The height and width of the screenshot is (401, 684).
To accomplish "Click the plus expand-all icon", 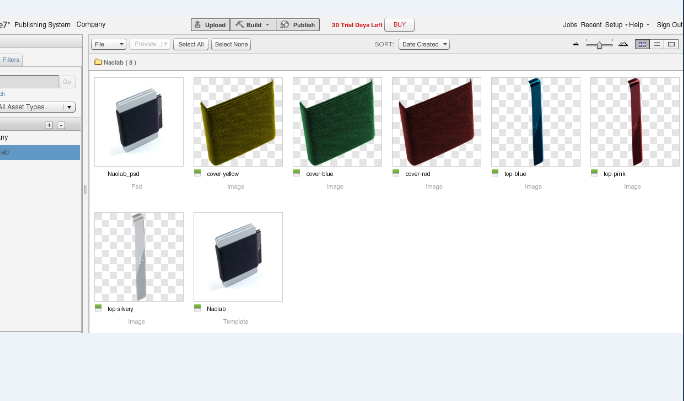I will 49,125.
